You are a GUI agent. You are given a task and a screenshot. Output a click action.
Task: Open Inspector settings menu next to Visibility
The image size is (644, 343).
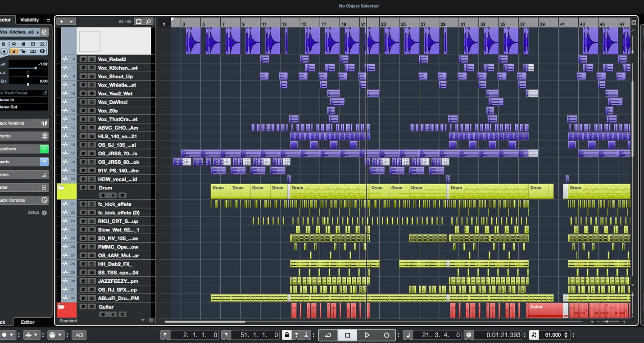pos(48,20)
